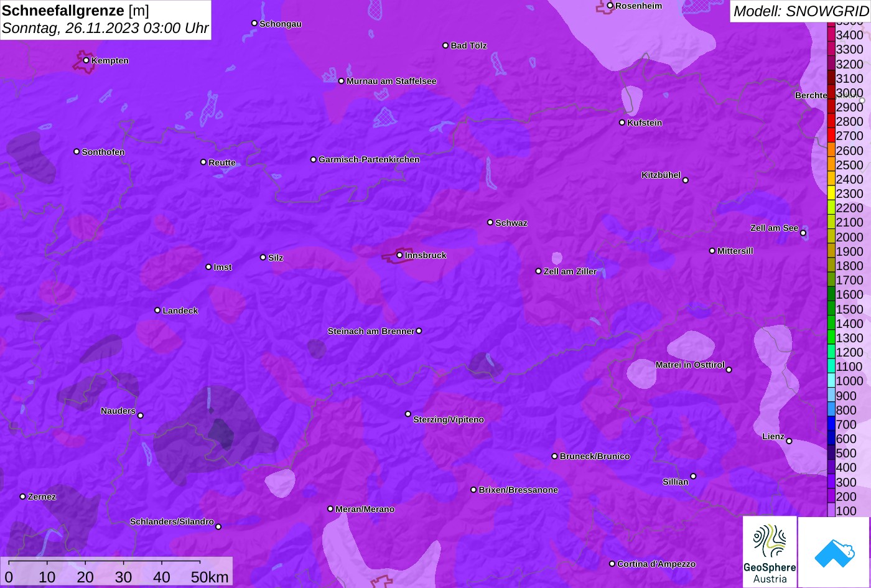
Task: Click the blue cloud logo icon
Action: [834, 552]
